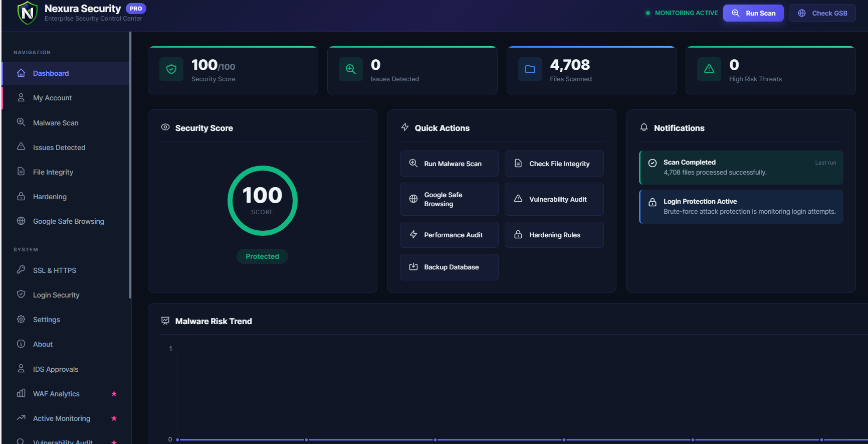The height and width of the screenshot is (444, 868).
Task: Click the eye icon beside Security Score heading
Action: (165, 127)
